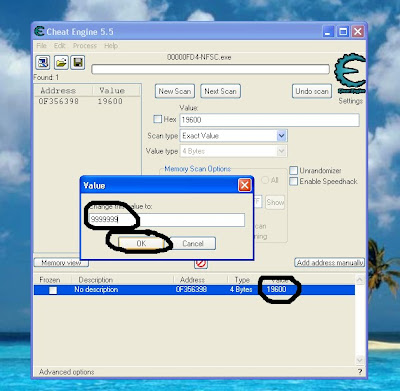Viewport: 400px width, 391px height.
Task: Open the Help menu
Action: point(111,46)
